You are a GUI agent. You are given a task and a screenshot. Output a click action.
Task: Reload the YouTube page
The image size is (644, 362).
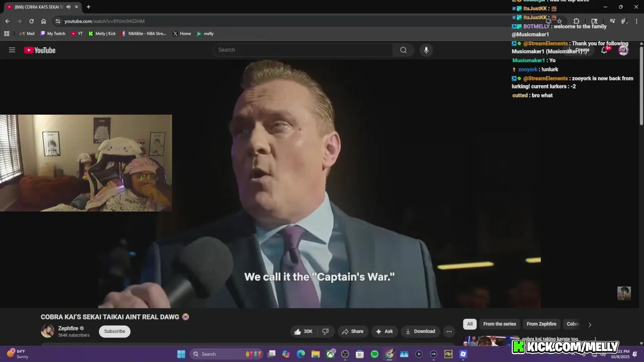point(31,21)
